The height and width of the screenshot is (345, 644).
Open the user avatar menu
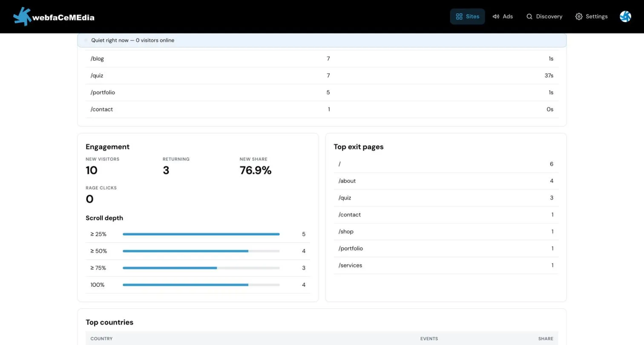[x=625, y=17]
